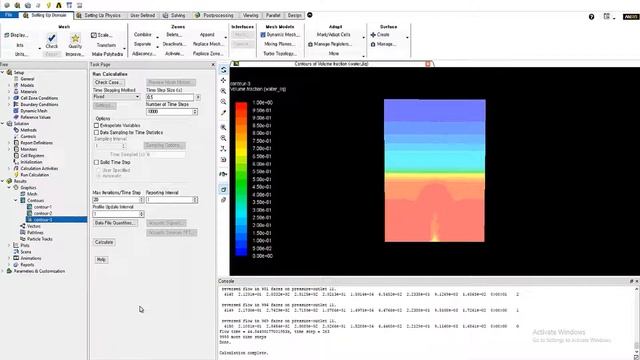Expand the Models tree node
Screen dimensions: 640x360
[x=9, y=85]
